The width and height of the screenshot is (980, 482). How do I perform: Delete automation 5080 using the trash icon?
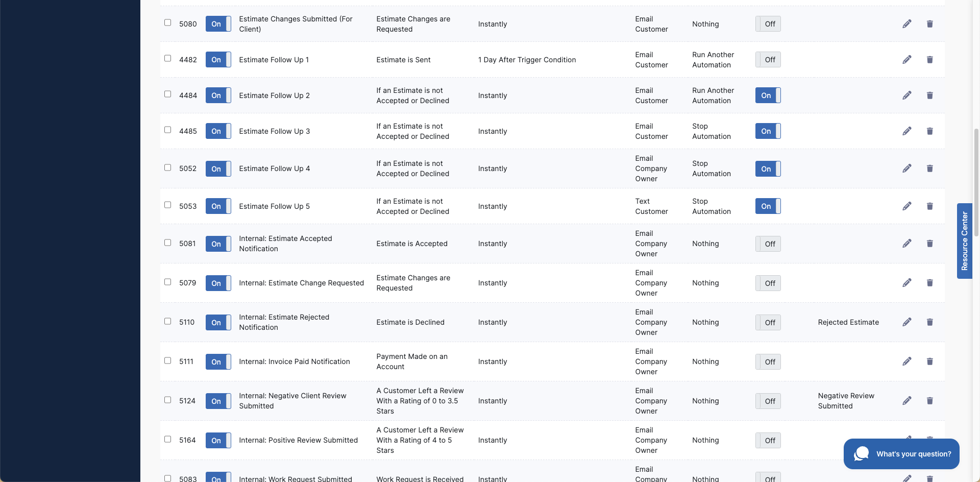coord(929,24)
